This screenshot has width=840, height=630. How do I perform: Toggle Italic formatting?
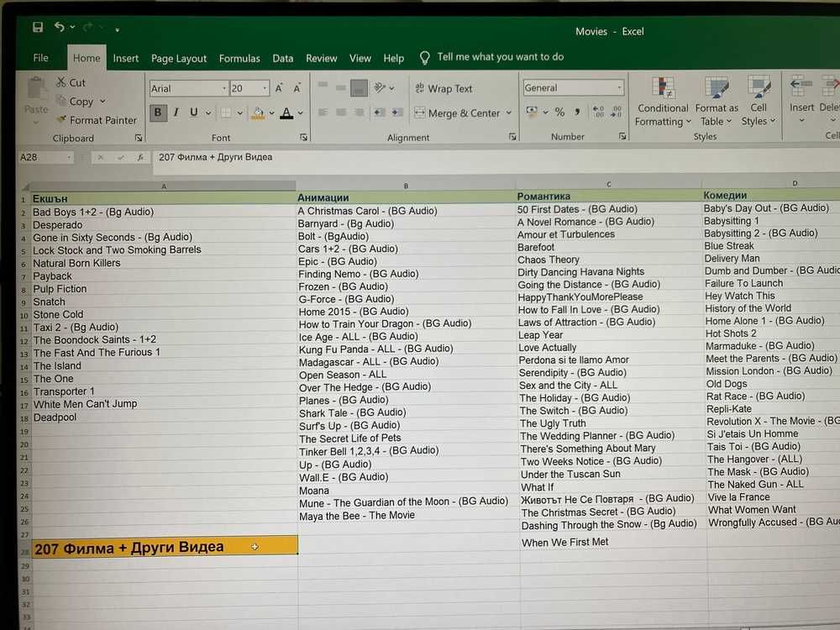tap(176, 113)
